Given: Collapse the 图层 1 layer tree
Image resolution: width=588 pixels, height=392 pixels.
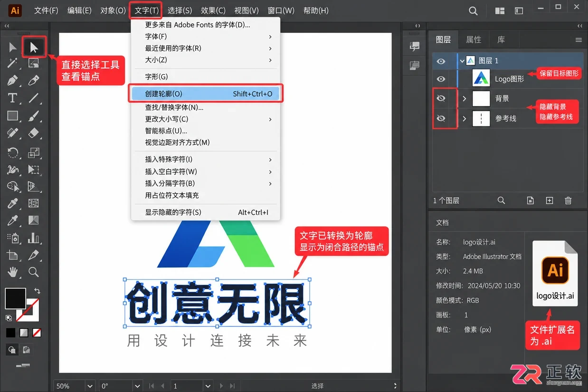Looking at the screenshot, I should (x=462, y=61).
